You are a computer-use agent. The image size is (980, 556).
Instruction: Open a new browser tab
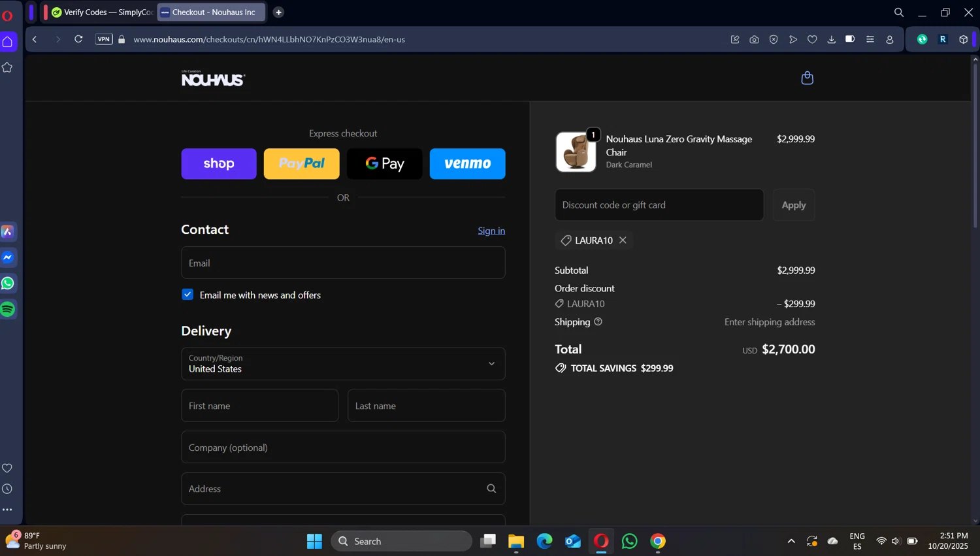click(x=278, y=12)
